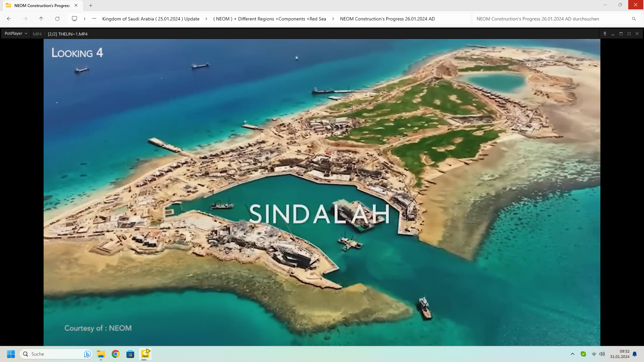Image resolution: width=644 pixels, height=362 pixels.
Task: Minimize the PotPlayer window
Action: pos(613,34)
